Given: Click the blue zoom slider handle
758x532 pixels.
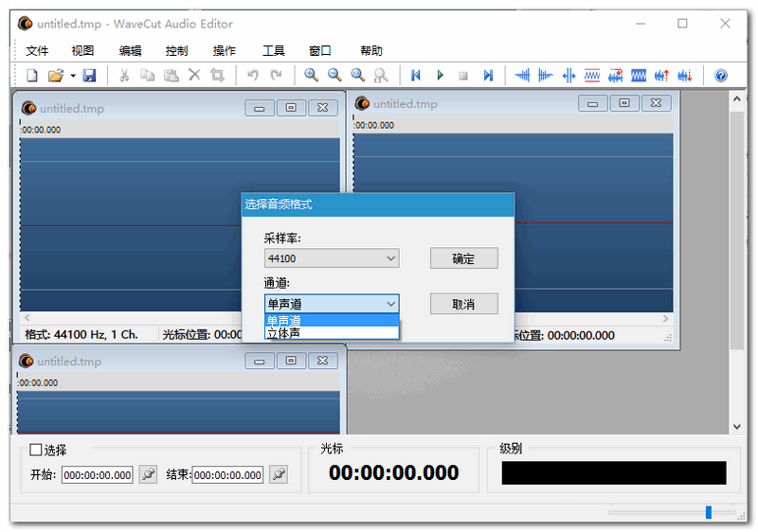Looking at the screenshot, I should point(708,512).
